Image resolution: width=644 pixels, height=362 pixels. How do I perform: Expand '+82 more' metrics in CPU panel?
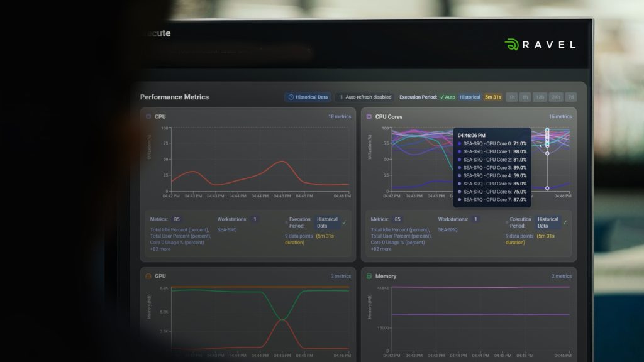(160, 249)
